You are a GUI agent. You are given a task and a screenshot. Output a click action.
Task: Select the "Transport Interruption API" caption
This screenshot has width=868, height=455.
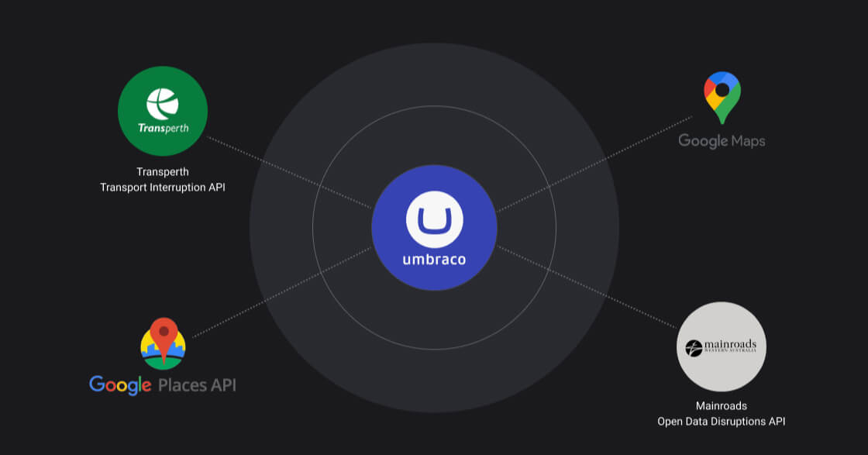click(163, 187)
